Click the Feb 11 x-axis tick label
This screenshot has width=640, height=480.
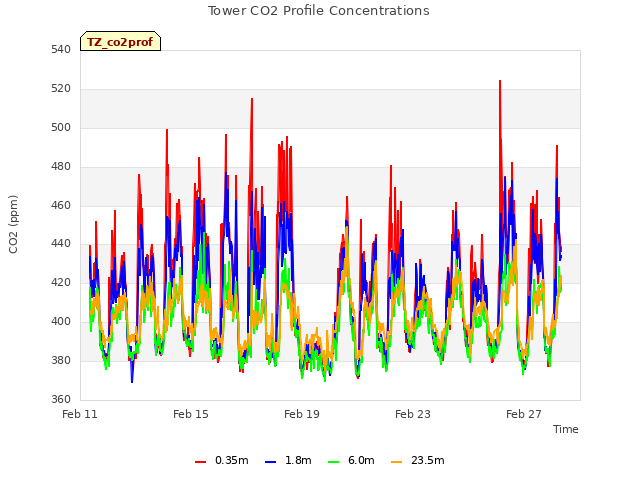click(80, 414)
